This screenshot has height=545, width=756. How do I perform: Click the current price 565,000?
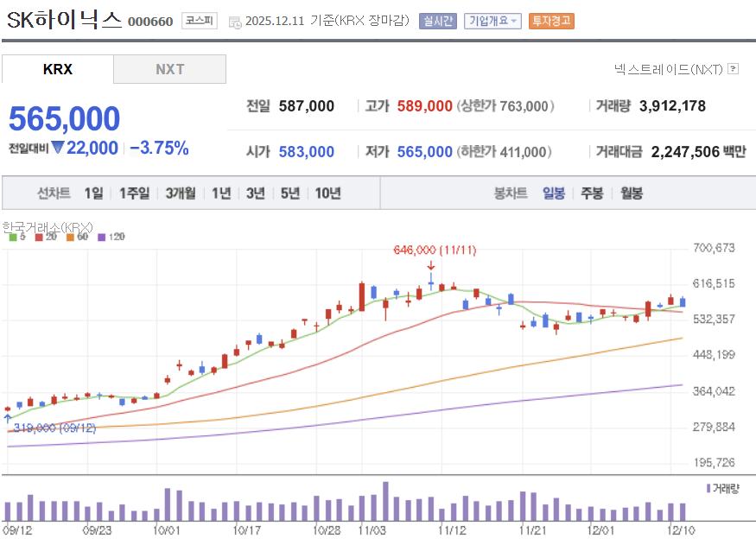coord(64,118)
